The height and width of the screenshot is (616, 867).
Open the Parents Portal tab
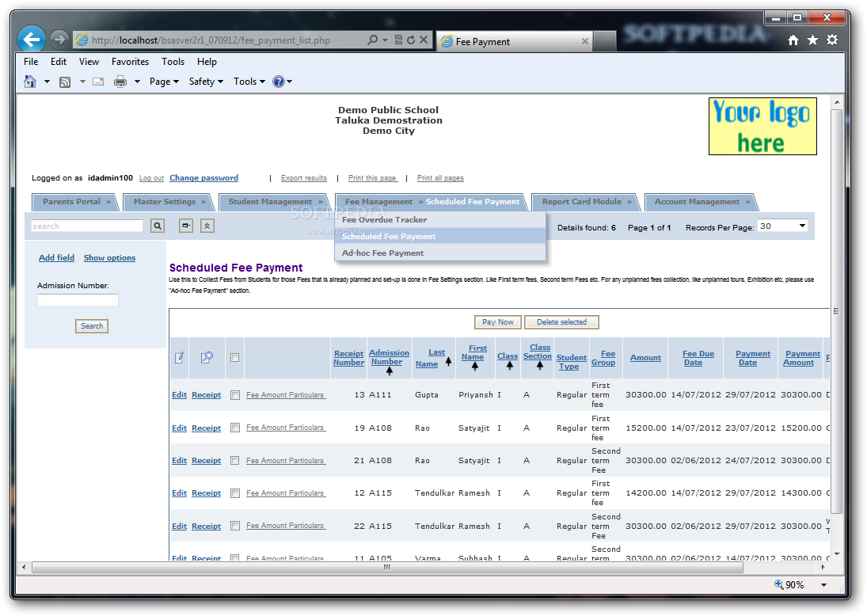(x=76, y=202)
